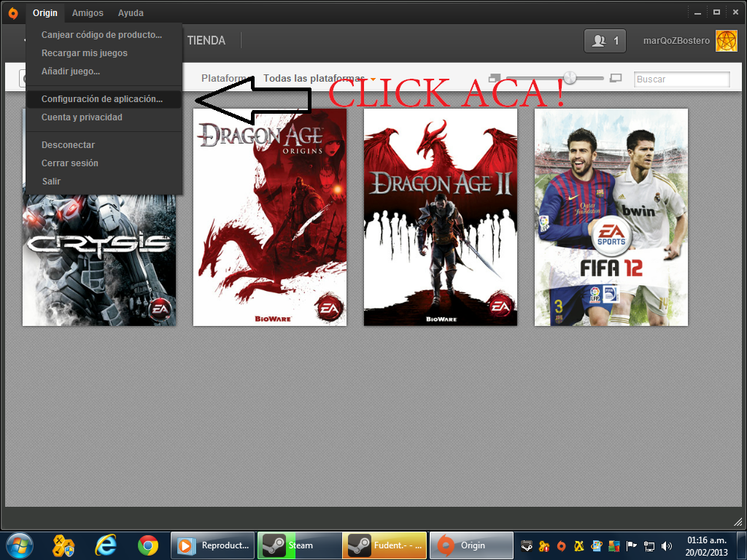Viewport: 747px width, 560px height.
Task: Click the Windows update tray icon
Action: 597,545
